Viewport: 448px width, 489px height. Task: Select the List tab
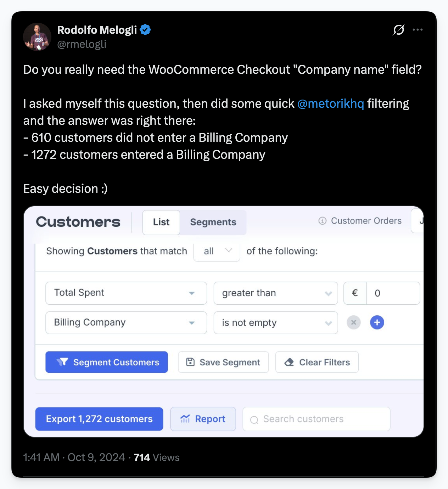click(161, 223)
